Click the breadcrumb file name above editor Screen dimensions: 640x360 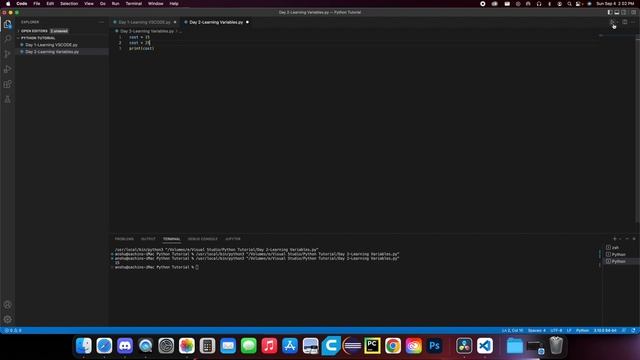click(x=147, y=31)
